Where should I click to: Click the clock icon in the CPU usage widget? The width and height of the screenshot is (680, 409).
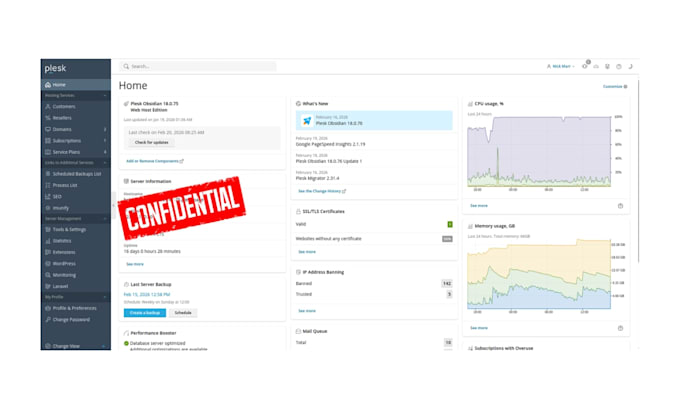620,206
